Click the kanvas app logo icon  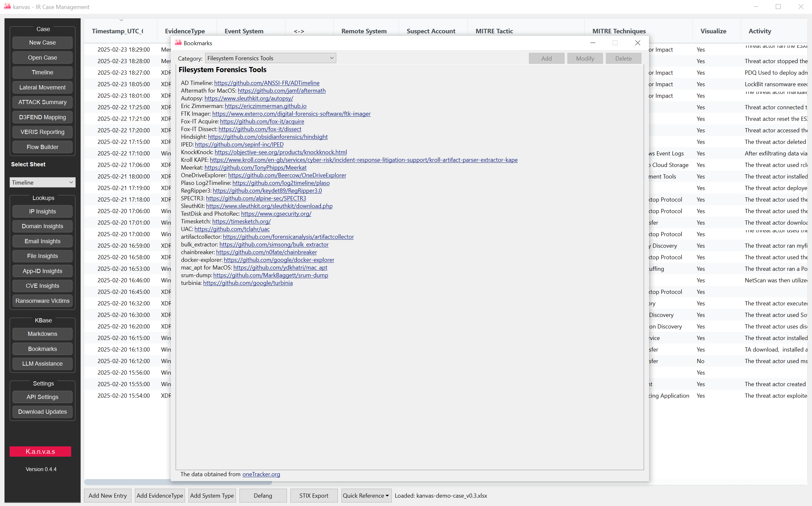point(7,7)
